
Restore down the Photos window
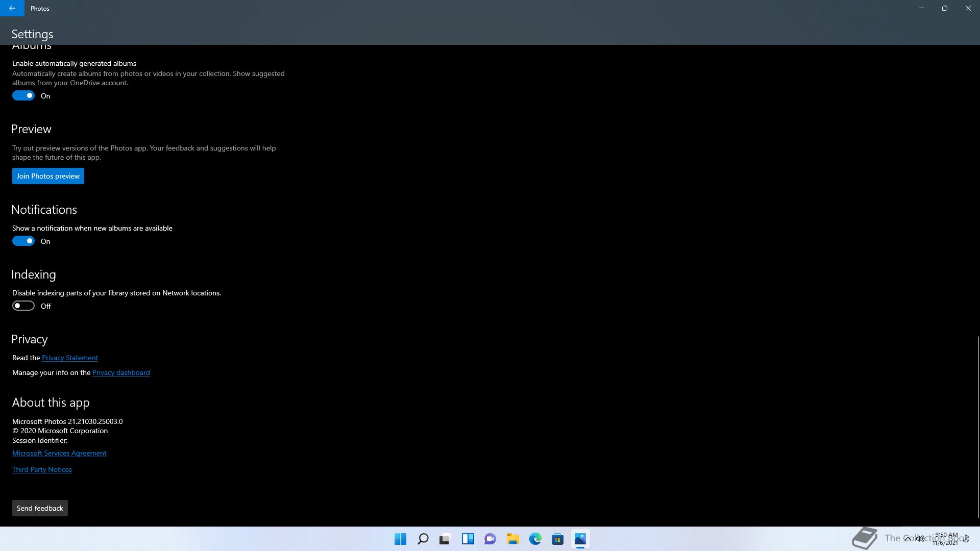click(945, 8)
